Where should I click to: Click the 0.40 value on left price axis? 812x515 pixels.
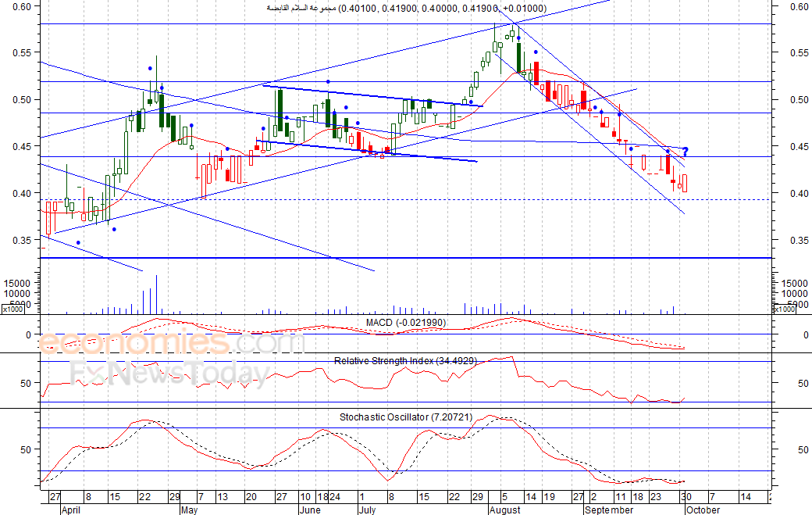[22, 193]
